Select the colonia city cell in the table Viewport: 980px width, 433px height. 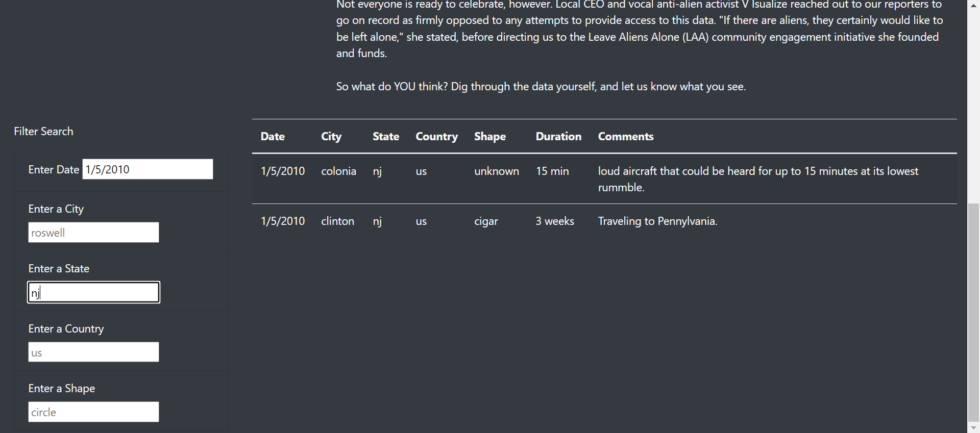click(338, 171)
